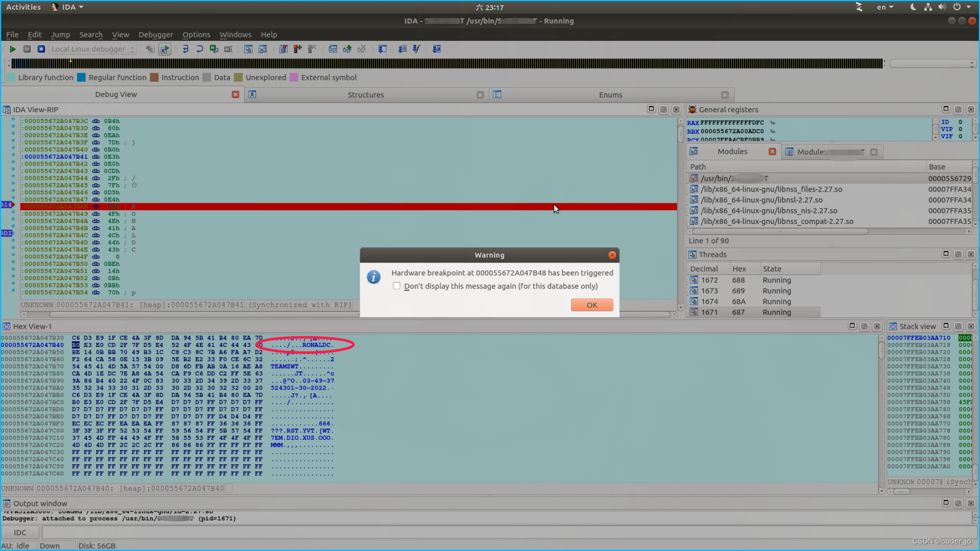Select thread 1672 row in Threads
This screenshot has width=980, height=551.
pos(753,280)
